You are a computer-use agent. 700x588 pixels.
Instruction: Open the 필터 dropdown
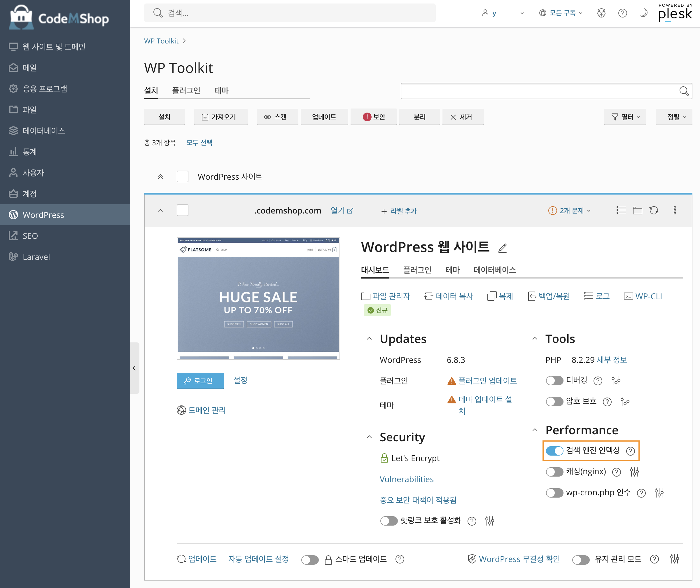[x=625, y=117]
